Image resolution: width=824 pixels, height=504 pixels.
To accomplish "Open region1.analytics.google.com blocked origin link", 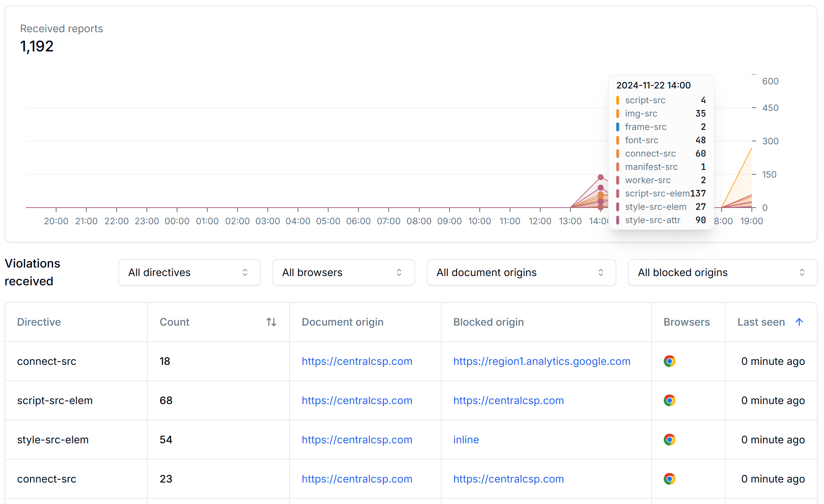I will pos(542,361).
